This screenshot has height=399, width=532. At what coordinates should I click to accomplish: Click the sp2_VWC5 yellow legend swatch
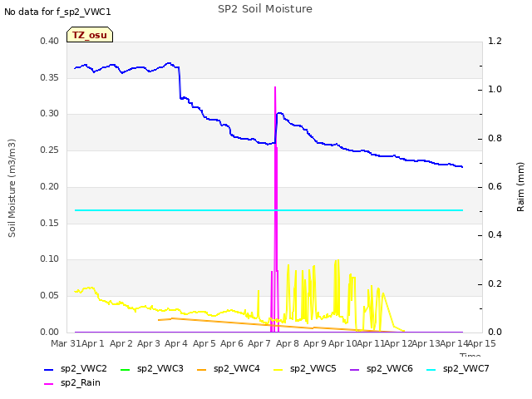click(x=278, y=369)
